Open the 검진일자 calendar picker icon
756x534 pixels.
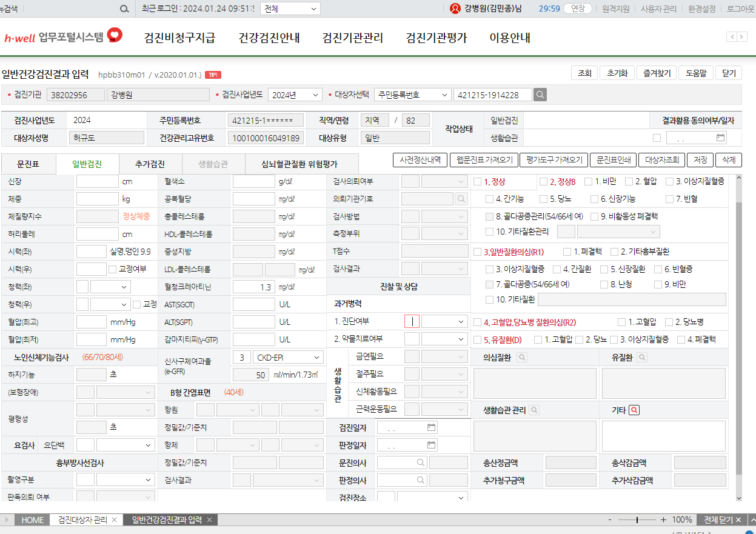432,427
